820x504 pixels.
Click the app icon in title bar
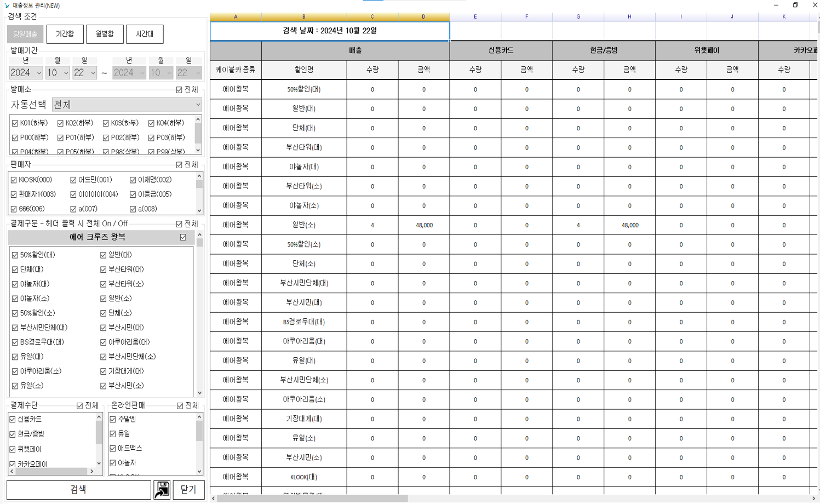click(7, 5)
